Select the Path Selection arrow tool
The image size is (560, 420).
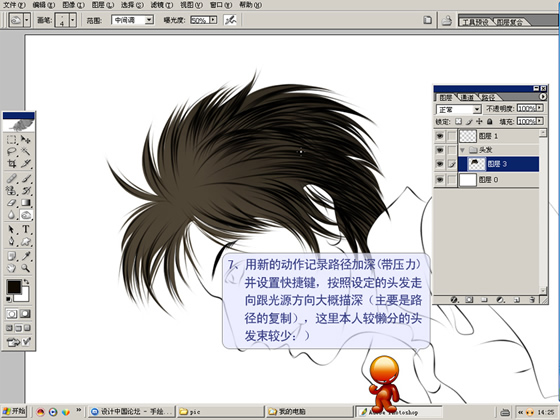(x=12, y=229)
